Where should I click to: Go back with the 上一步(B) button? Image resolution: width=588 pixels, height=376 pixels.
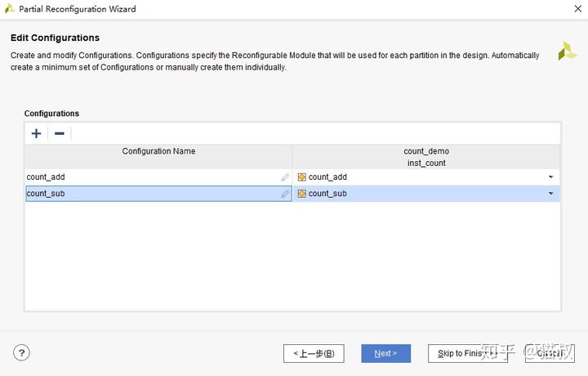(x=314, y=353)
